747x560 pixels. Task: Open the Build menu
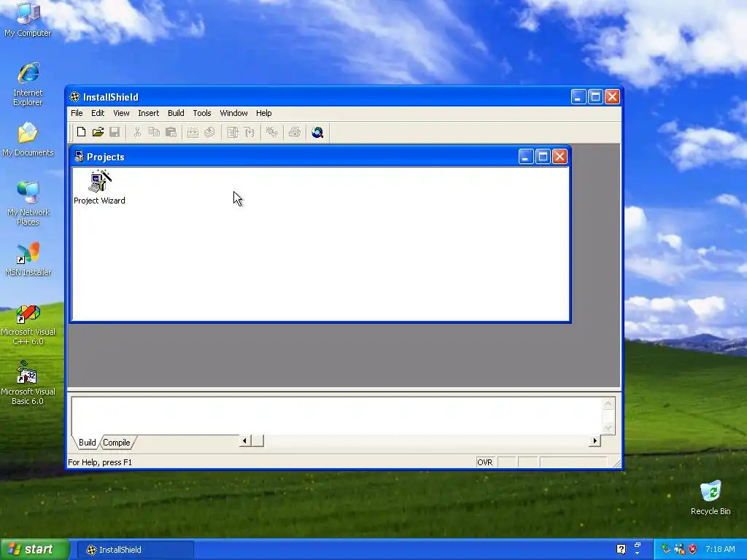tap(176, 113)
